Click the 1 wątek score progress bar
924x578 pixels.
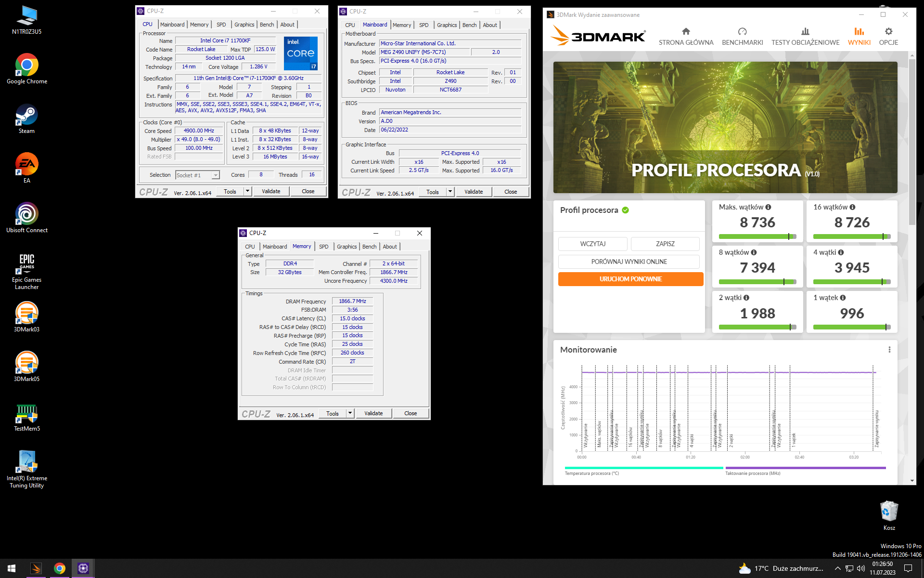pos(852,327)
